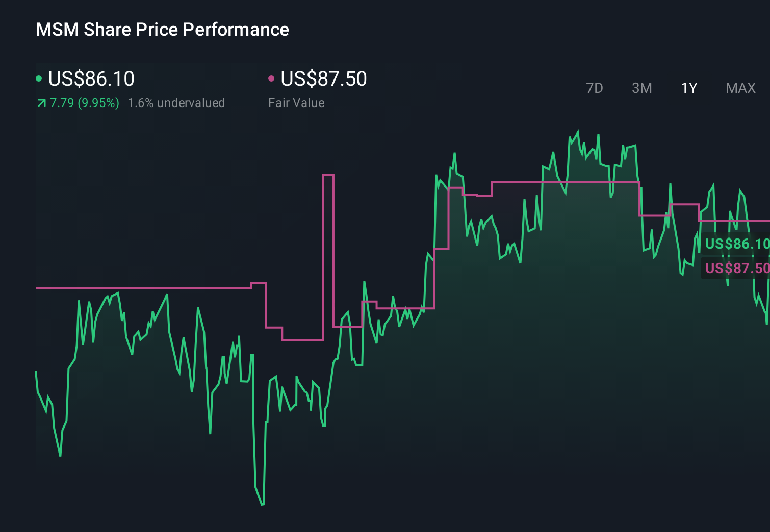Image resolution: width=770 pixels, height=532 pixels.
Task: Click the "1.6% undervalued" text
Action: 176,102
